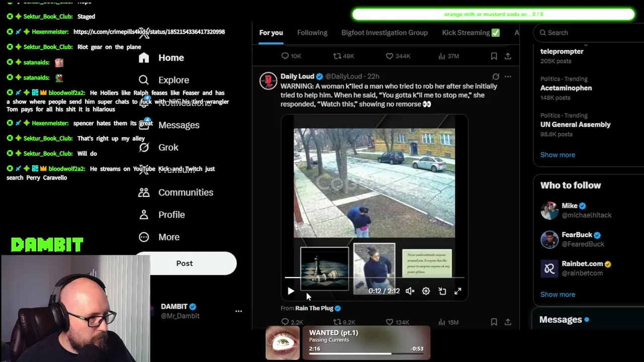644x362 pixels.
Task: Open the Bigfoot Investigation Group tab
Action: click(384, 33)
